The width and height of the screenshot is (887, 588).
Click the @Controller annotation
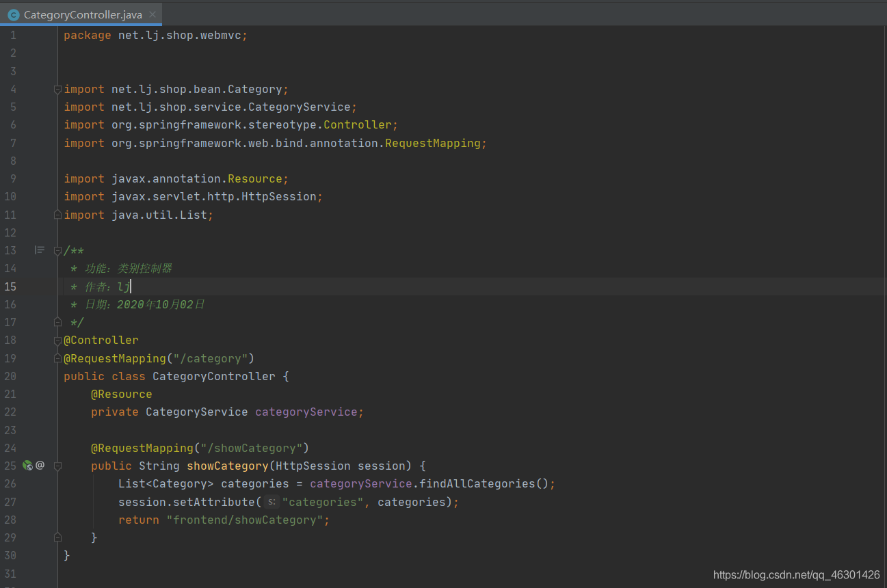pyautogui.click(x=101, y=340)
